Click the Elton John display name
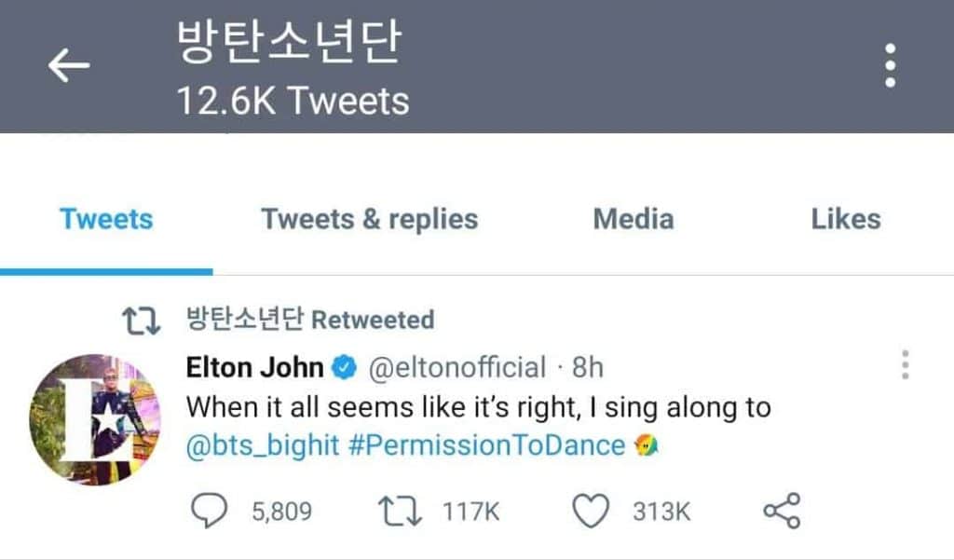 [255, 367]
